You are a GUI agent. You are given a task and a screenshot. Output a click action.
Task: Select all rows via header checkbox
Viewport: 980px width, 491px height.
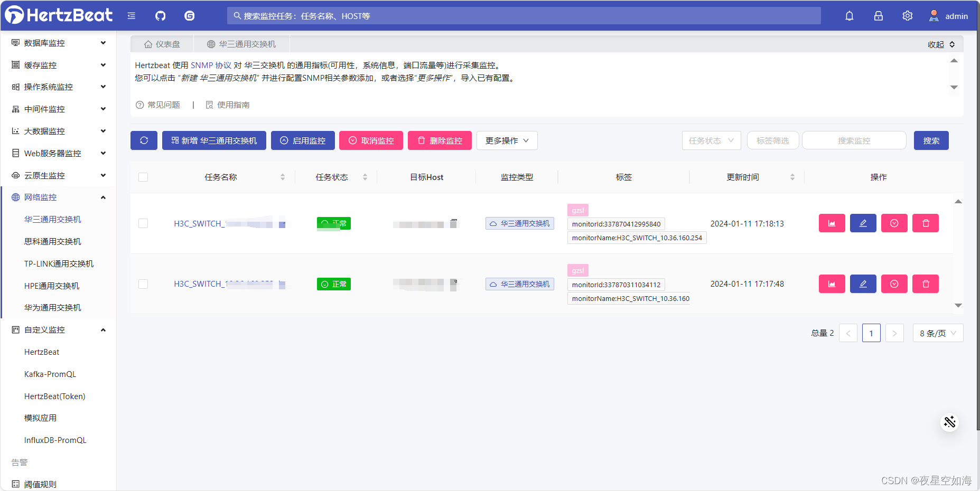click(x=143, y=177)
